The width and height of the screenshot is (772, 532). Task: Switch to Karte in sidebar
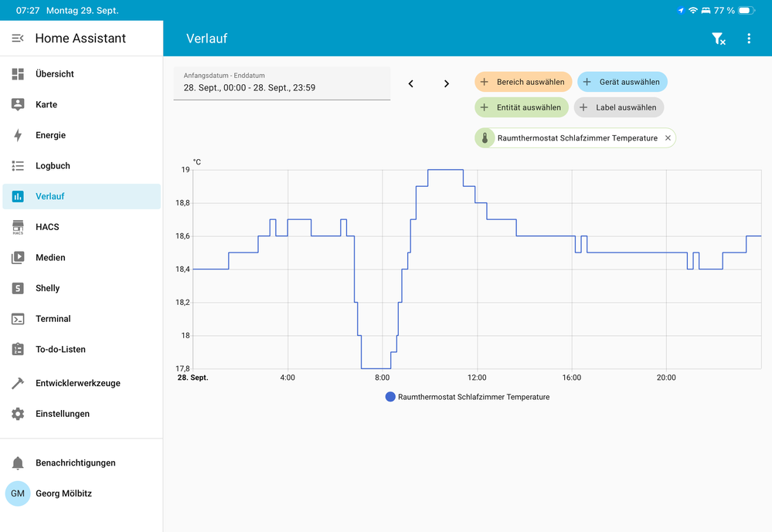coord(46,104)
